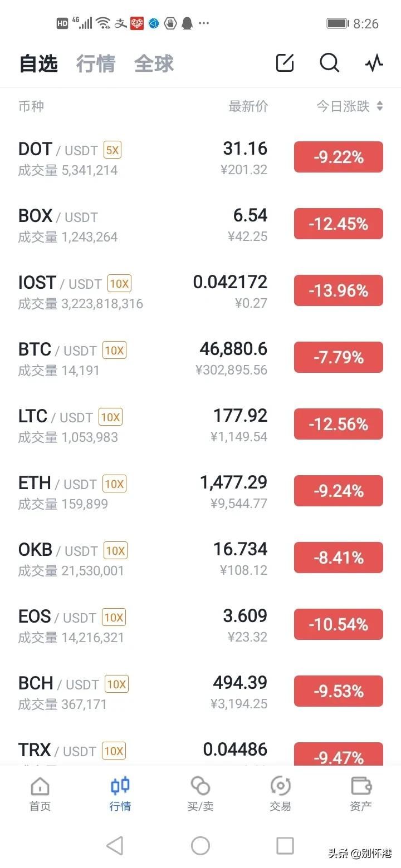Toggle ETH -9.24% change display

click(x=339, y=491)
